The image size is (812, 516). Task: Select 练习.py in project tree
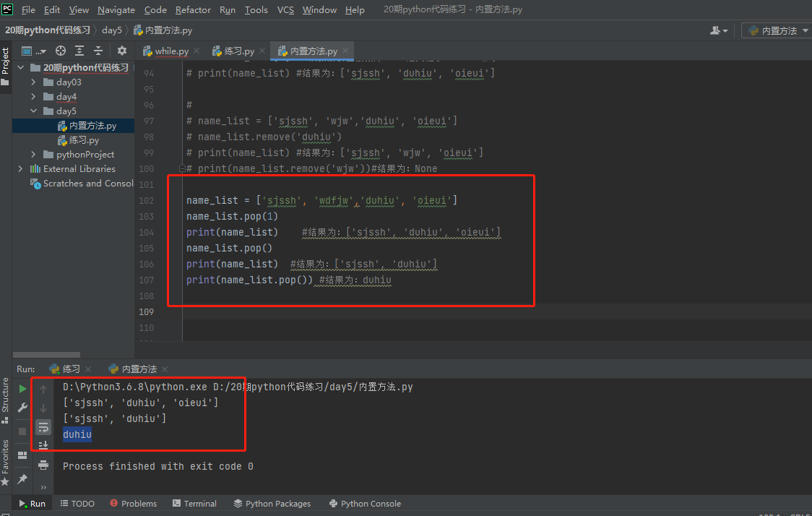tap(74, 140)
